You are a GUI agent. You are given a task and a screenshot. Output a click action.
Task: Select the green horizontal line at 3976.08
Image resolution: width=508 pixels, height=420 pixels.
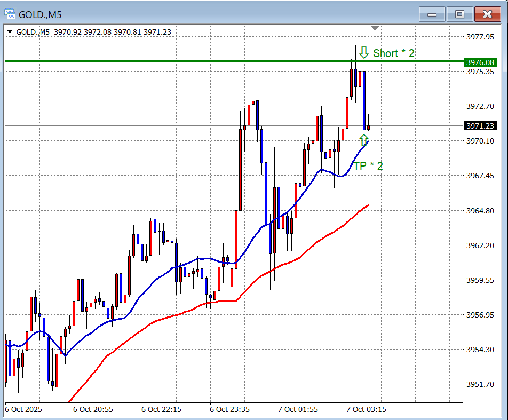[x=160, y=61]
